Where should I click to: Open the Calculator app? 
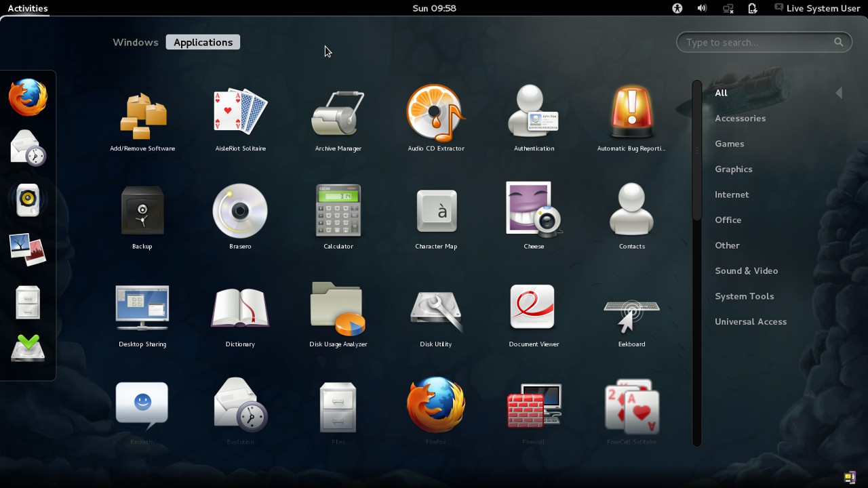click(338, 210)
